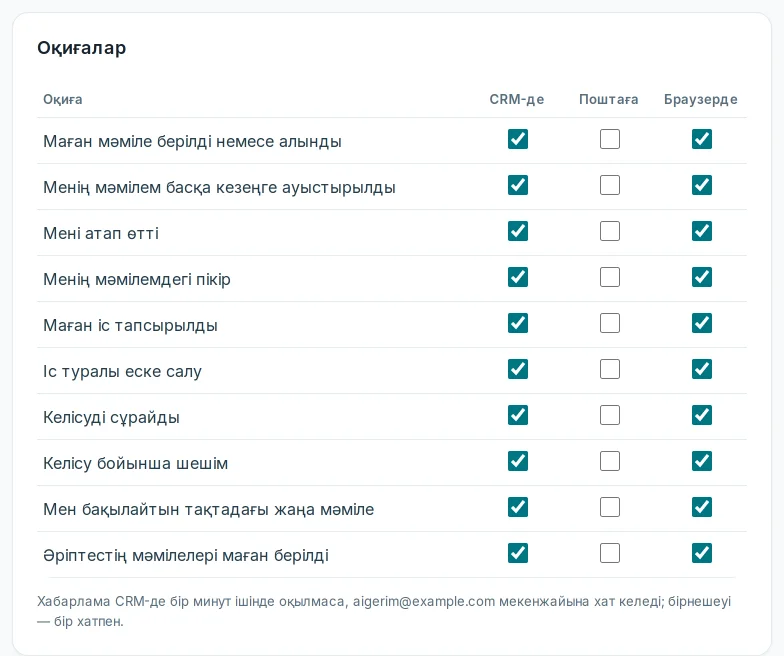Click the Поштаға column header
The height and width of the screenshot is (656, 784).
[x=608, y=100]
